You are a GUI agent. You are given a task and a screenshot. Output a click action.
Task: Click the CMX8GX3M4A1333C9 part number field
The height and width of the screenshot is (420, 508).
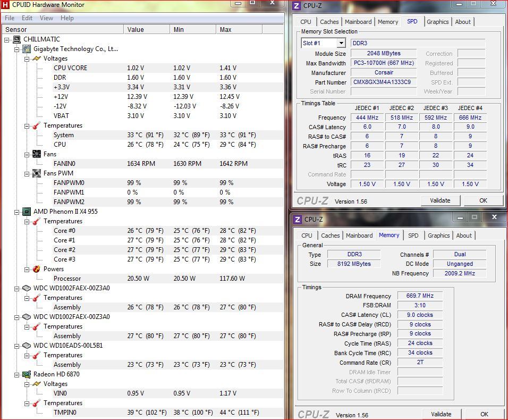[x=384, y=82]
